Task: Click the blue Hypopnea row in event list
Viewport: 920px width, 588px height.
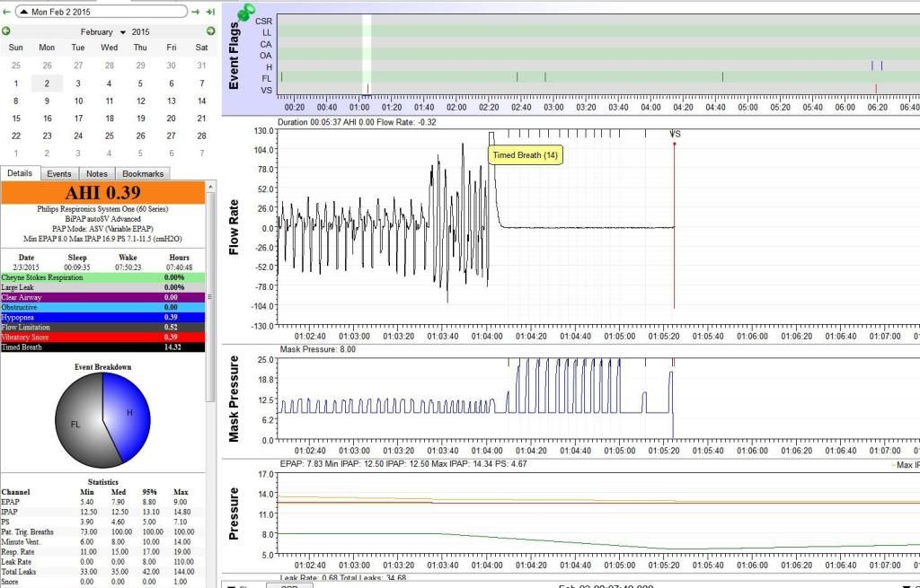Action: point(103,317)
